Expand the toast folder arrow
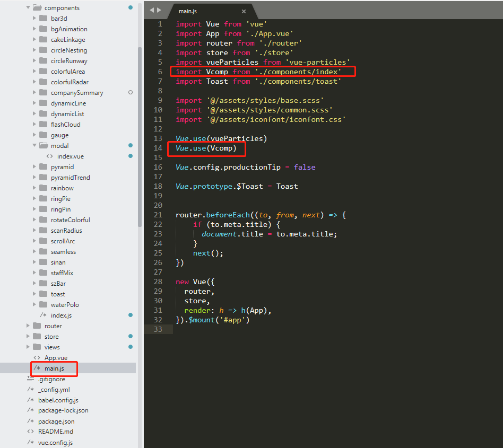The height and width of the screenshot is (448, 503). [x=34, y=294]
